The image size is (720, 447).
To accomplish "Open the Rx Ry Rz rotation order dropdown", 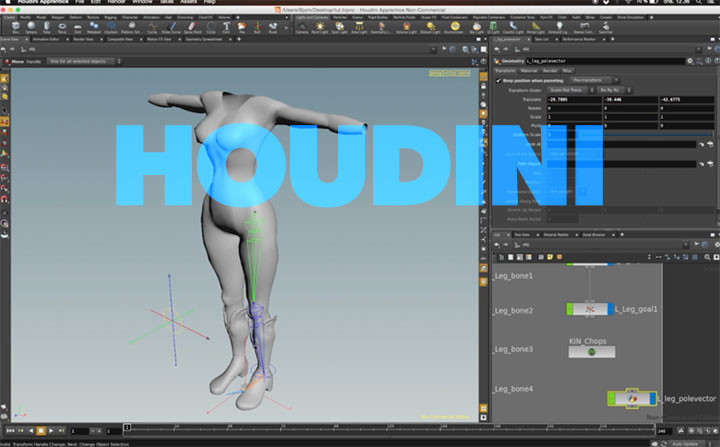I will click(614, 90).
